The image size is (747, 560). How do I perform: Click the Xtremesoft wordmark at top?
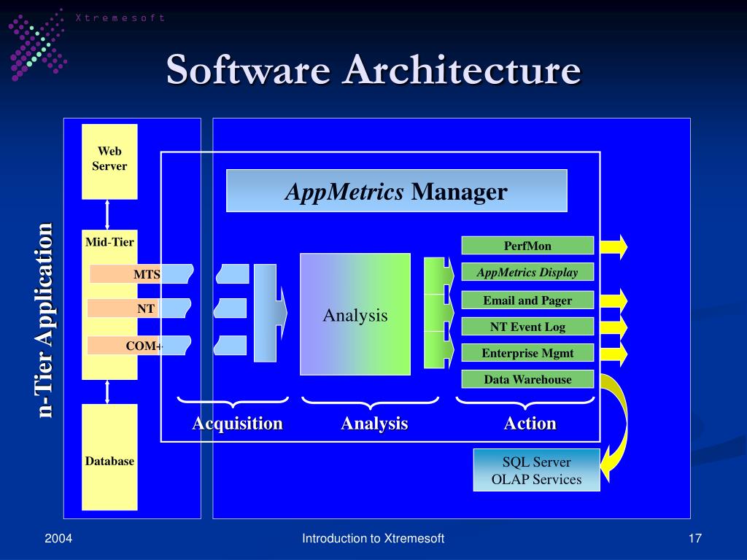click(120, 17)
